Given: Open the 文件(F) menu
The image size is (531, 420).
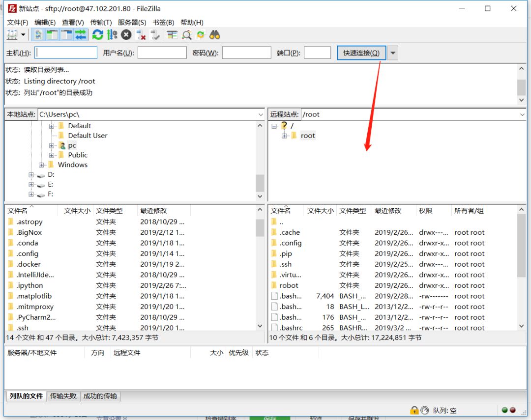Looking at the screenshot, I should 18,22.
